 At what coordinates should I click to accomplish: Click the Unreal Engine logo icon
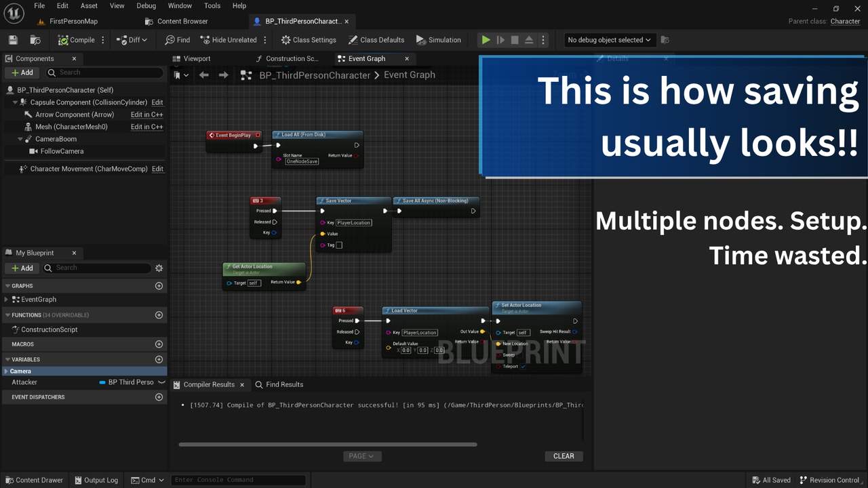pyautogui.click(x=14, y=12)
